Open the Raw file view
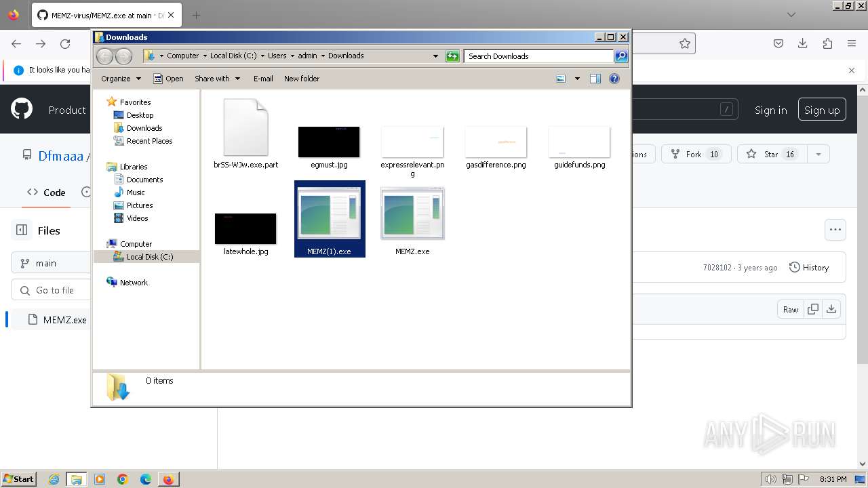The image size is (868, 488). [790, 309]
